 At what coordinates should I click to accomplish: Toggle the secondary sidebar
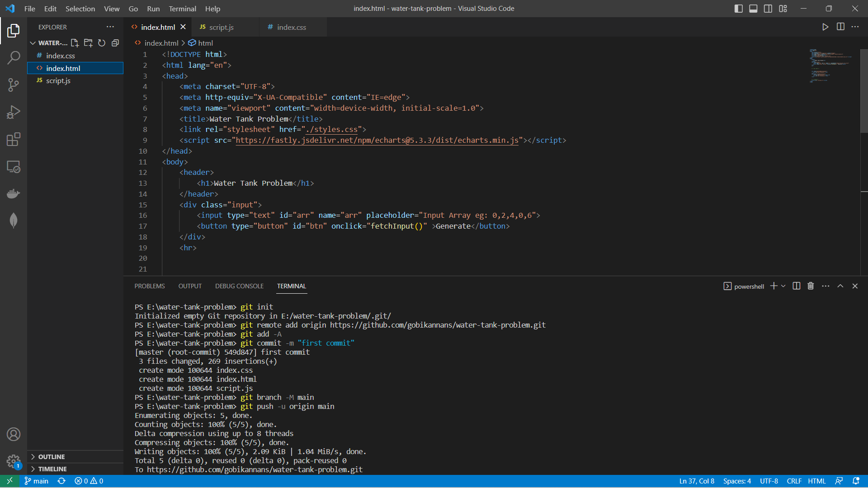(768, 8)
